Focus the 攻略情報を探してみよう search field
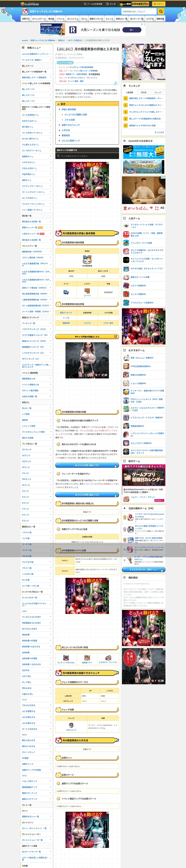The height and width of the screenshot is (868, 186). pos(139,11)
